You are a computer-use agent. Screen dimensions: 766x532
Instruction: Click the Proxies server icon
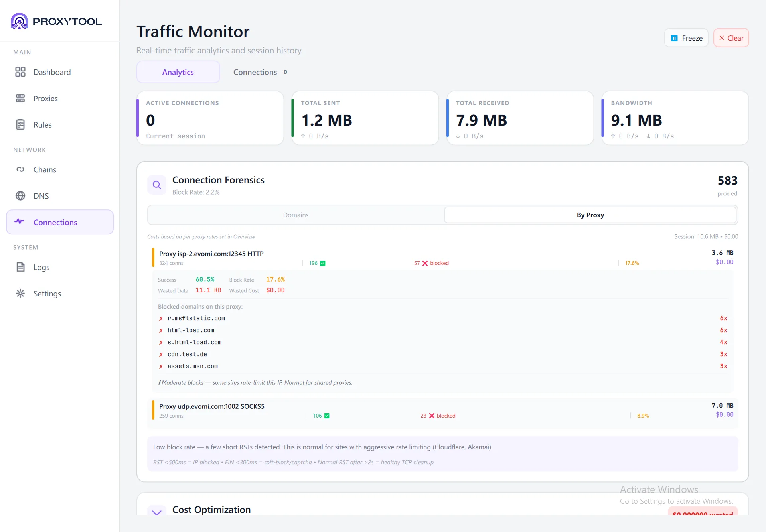20,98
